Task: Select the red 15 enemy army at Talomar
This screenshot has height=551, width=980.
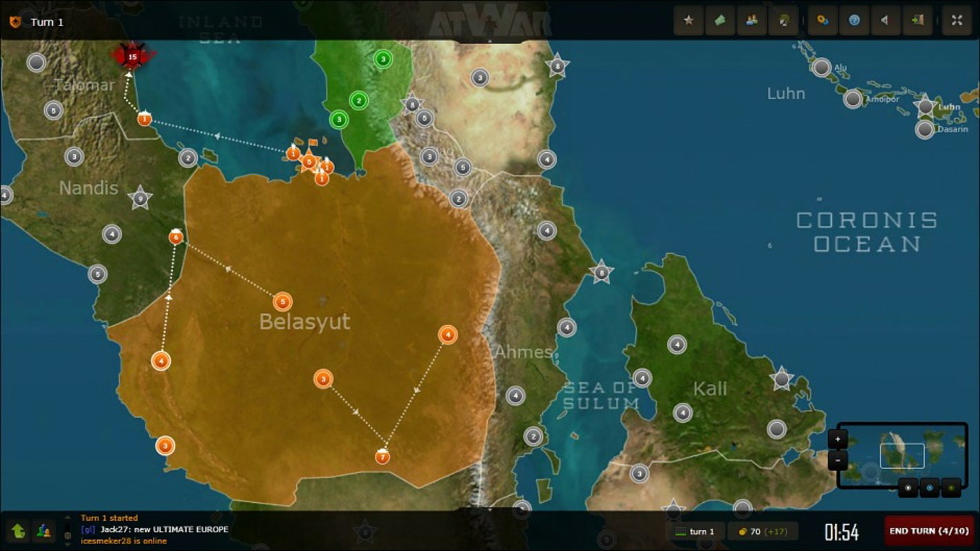Action: pyautogui.click(x=132, y=56)
